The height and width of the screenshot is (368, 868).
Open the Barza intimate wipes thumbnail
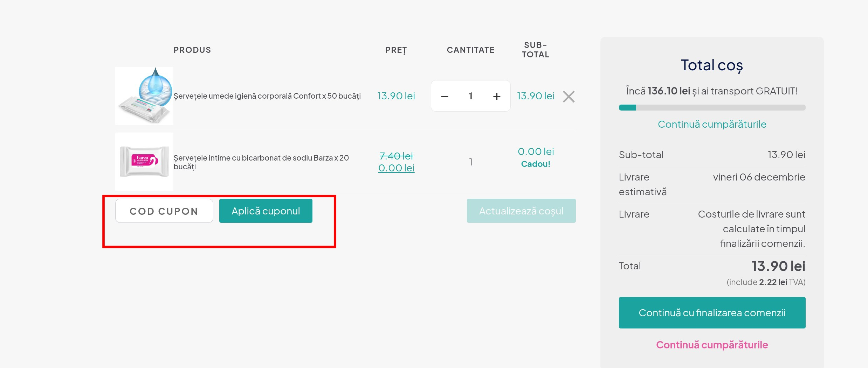144,162
